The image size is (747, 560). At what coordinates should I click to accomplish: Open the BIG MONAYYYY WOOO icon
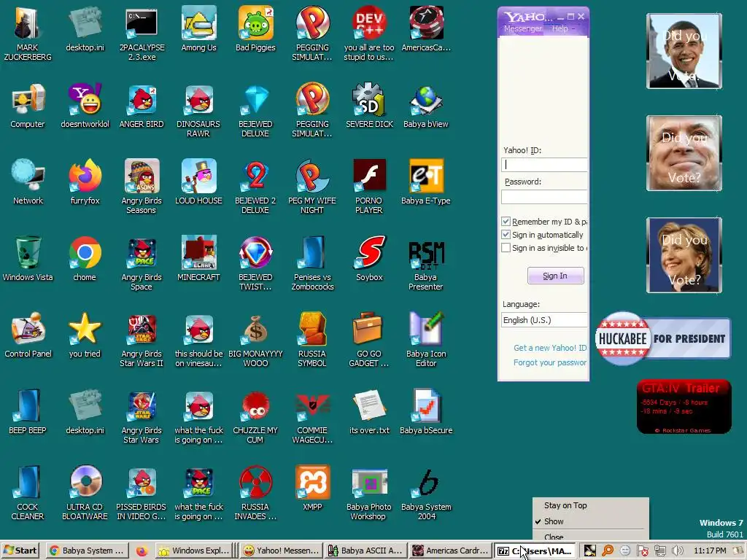[255, 340]
